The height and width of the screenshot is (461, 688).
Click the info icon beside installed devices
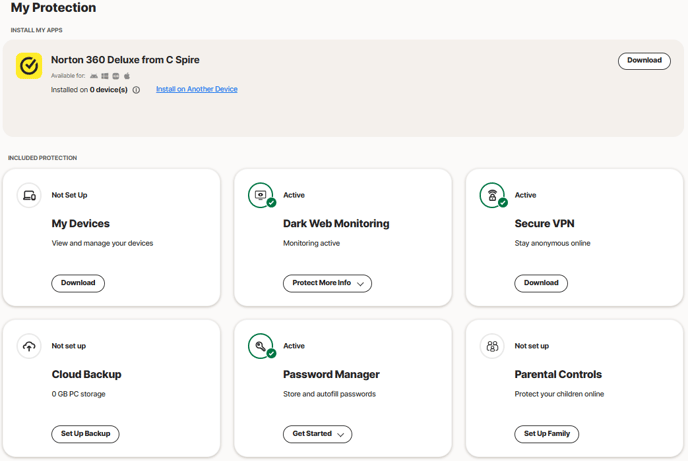pos(137,90)
